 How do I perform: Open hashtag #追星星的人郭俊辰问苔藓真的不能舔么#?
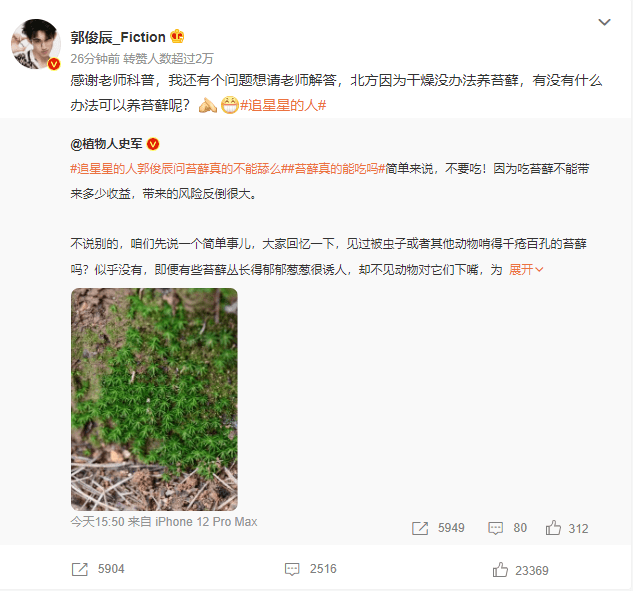(178, 168)
